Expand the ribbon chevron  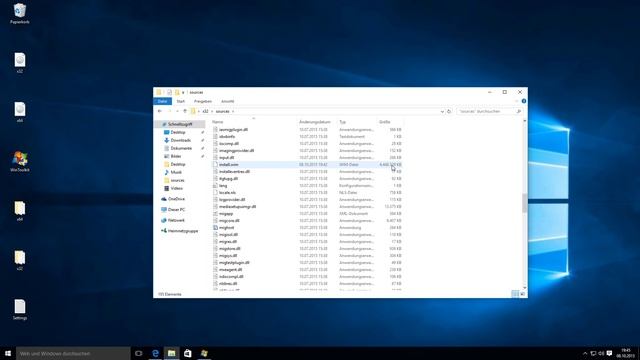pyautogui.click(x=517, y=101)
